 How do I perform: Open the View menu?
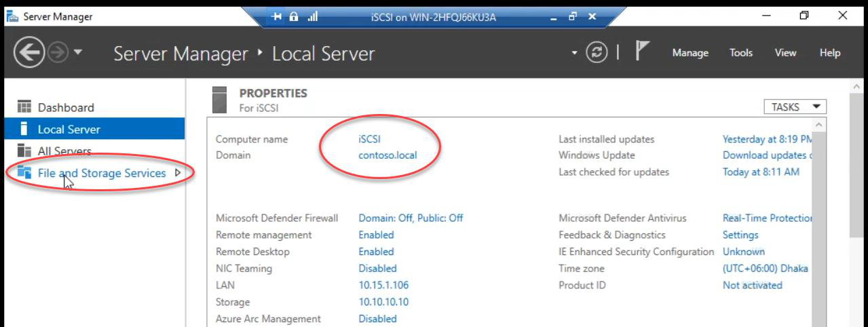click(785, 53)
